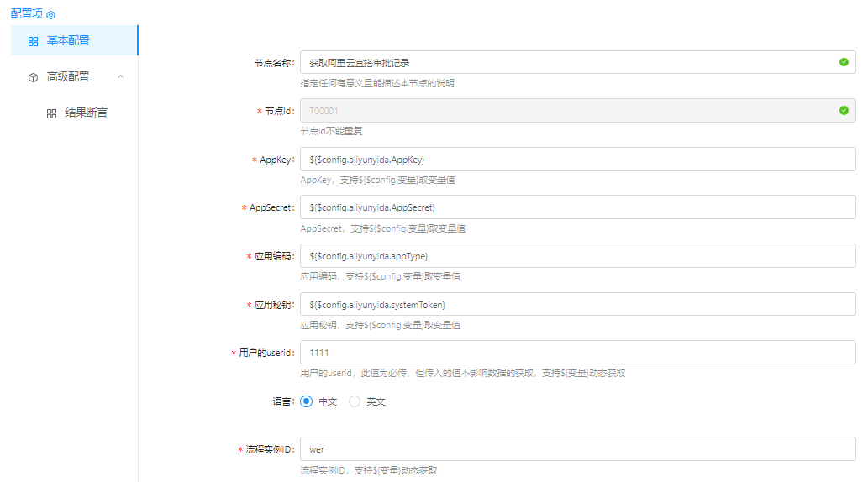The width and height of the screenshot is (868, 482).
Task: Click the 配置项 header link
Action: point(26,14)
